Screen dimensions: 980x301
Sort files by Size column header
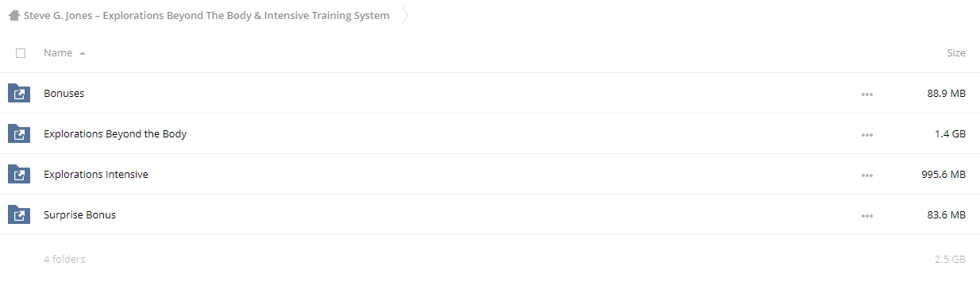[956, 53]
